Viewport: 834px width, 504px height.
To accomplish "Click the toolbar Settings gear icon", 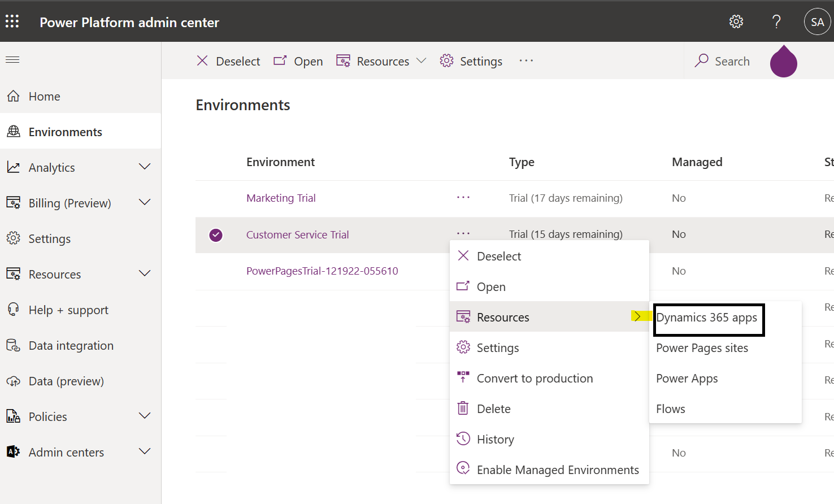I will click(x=447, y=60).
